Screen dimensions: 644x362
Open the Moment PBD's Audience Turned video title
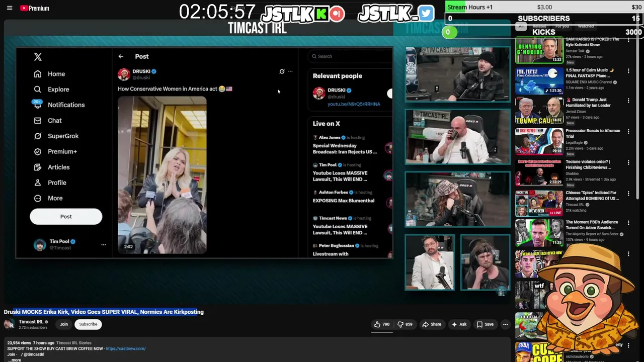(x=592, y=224)
